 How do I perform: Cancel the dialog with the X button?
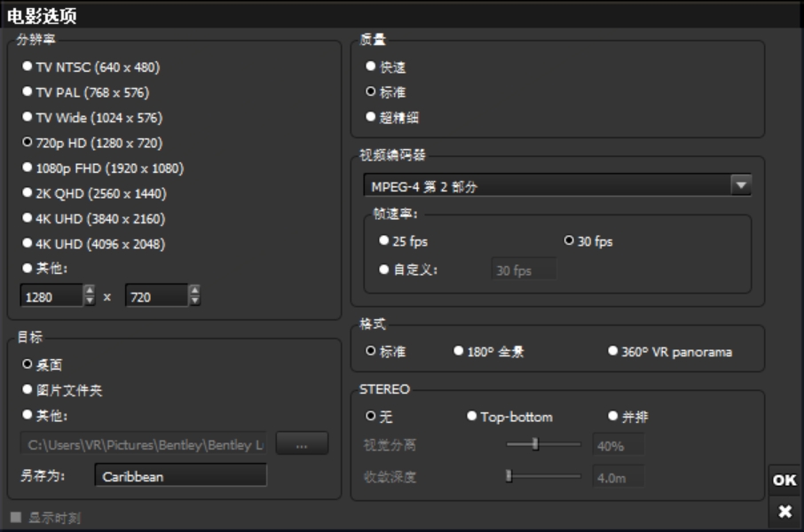point(784,512)
